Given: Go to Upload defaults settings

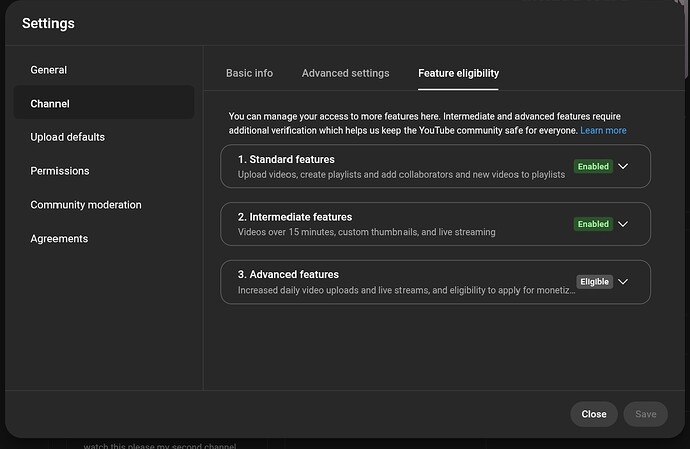Looking at the screenshot, I should click(x=67, y=137).
